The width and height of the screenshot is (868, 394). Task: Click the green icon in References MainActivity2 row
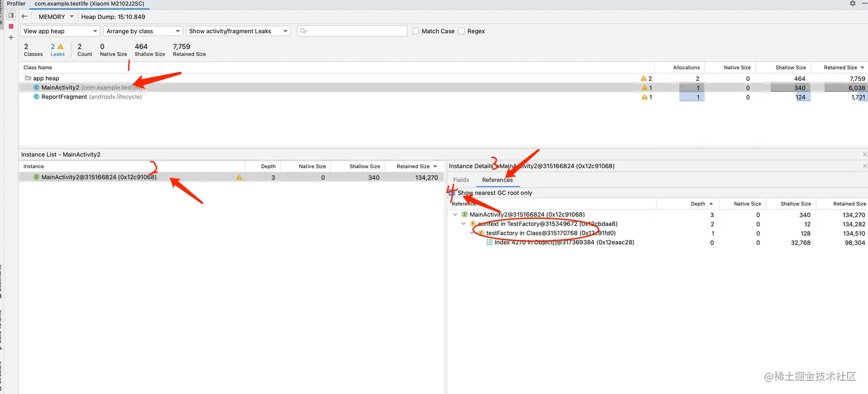pyautogui.click(x=464, y=215)
